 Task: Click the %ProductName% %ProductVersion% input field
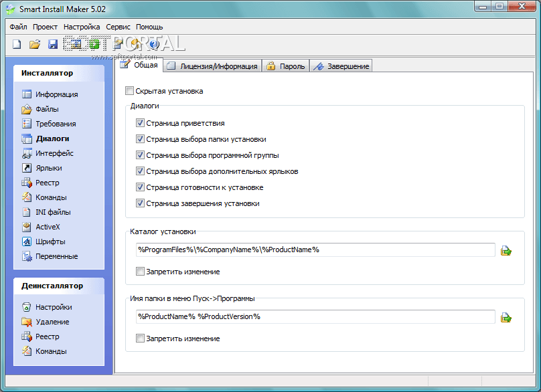point(315,317)
